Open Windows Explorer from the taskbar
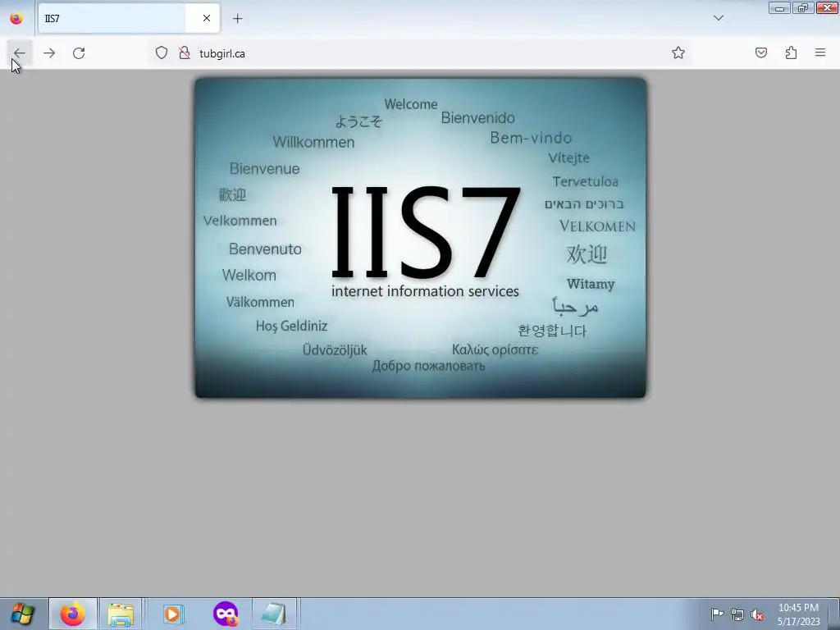Image resolution: width=840 pixels, height=630 pixels. tap(121, 614)
